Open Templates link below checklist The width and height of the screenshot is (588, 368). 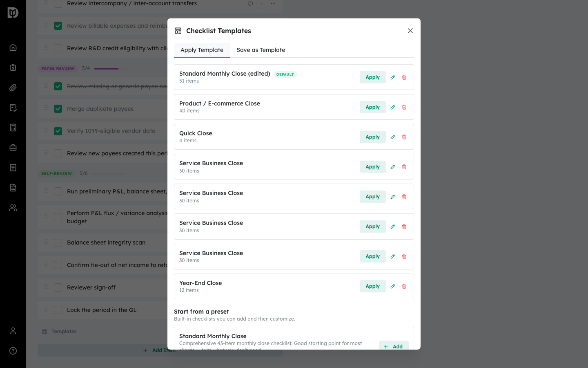point(60,332)
